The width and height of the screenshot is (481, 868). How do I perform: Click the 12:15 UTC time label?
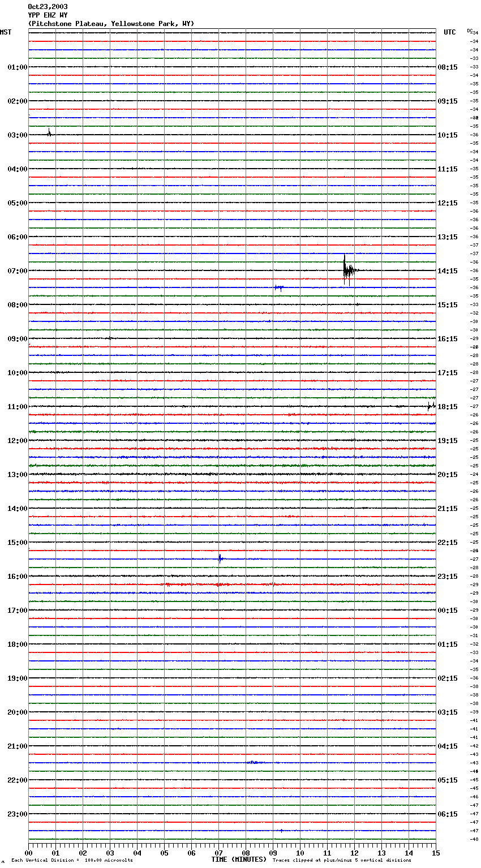[x=448, y=203]
